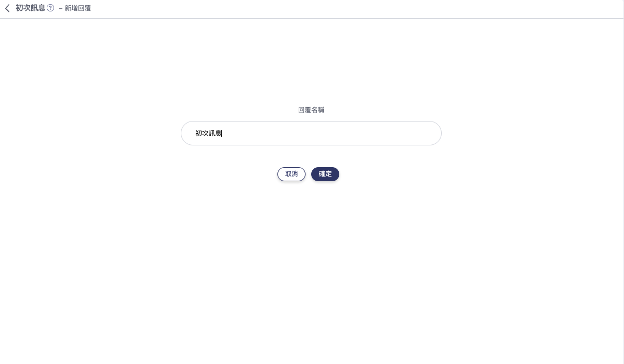Select the 新增回覆 breadcrumb text
The height and width of the screenshot is (364, 624).
click(78, 8)
